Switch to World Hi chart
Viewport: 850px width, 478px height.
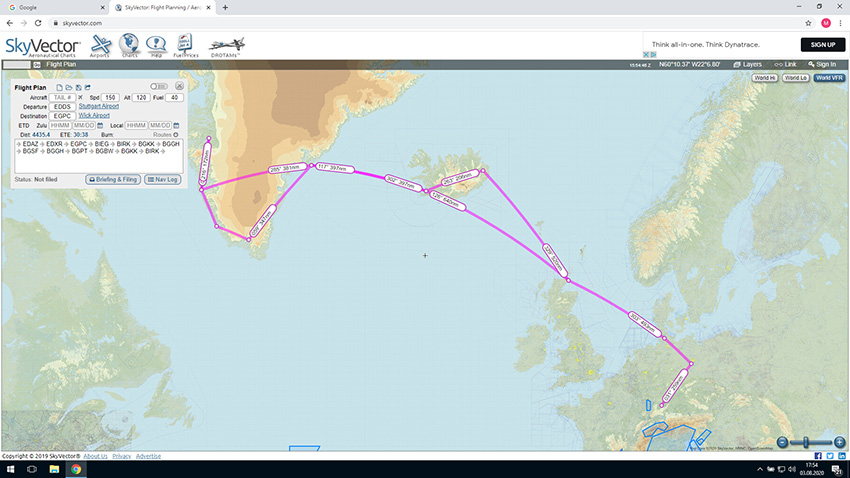point(765,77)
